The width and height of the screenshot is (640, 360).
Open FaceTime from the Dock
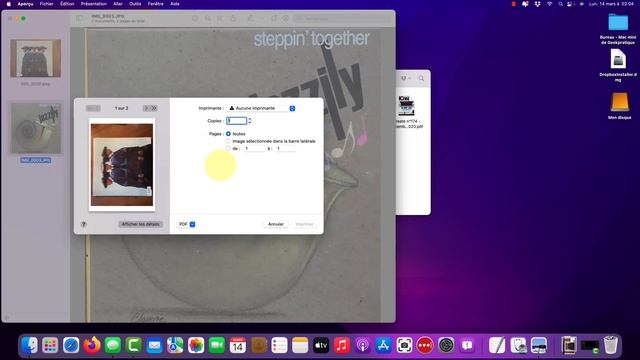(x=217, y=345)
